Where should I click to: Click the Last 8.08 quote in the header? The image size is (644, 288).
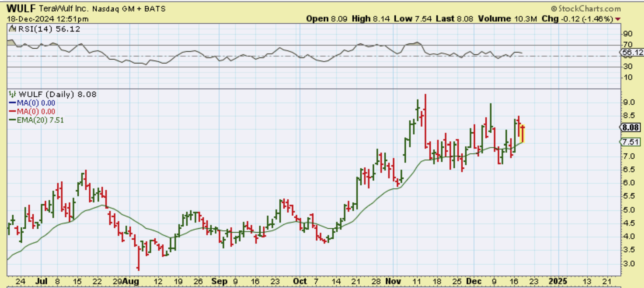point(455,19)
